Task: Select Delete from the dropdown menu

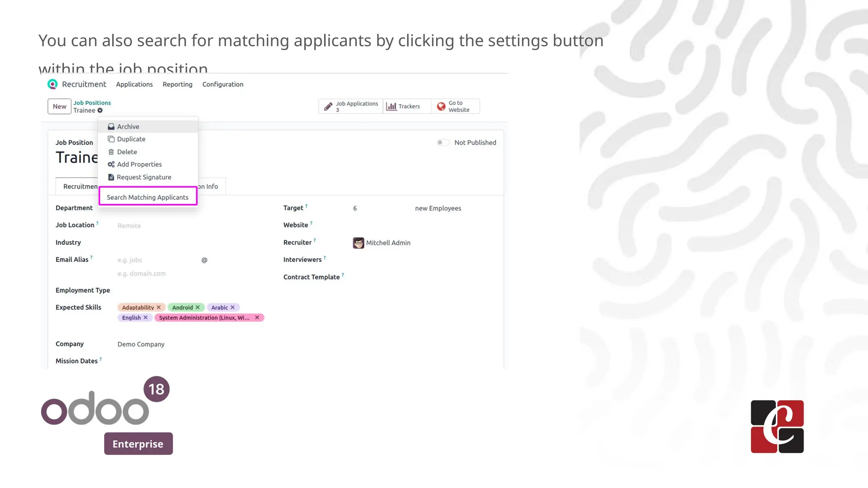Action: click(x=148, y=152)
